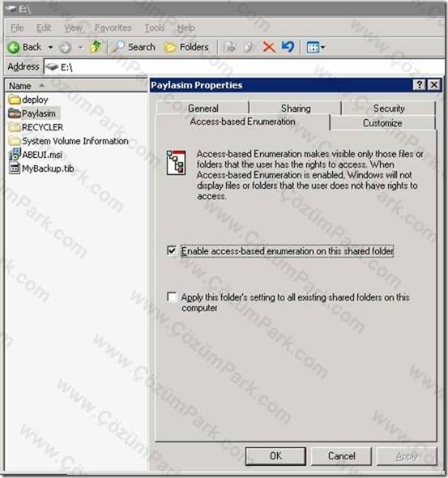The image size is (448, 478).
Task: Switch to the Customize tab
Action: pyautogui.click(x=382, y=123)
